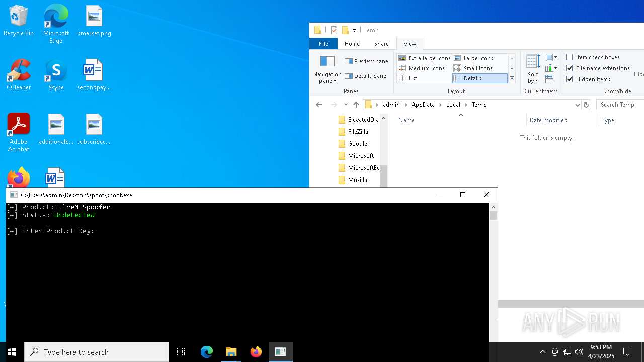Select FileZilla folder in tree
644x362 pixels.
coord(353,132)
